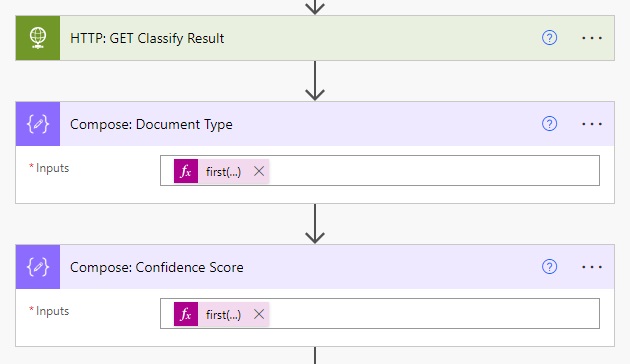Open more options menu for HTTP action
The height and width of the screenshot is (364, 630).
click(592, 38)
